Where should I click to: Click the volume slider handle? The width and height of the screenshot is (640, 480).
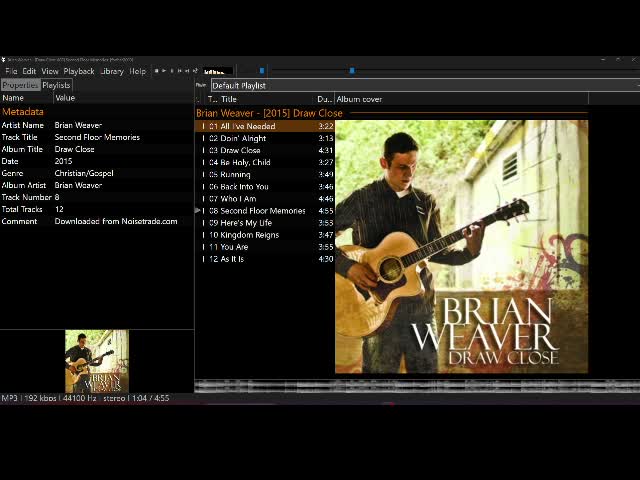tap(262, 71)
